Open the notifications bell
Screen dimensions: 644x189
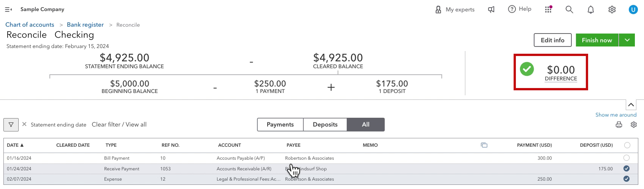click(x=591, y=10)
